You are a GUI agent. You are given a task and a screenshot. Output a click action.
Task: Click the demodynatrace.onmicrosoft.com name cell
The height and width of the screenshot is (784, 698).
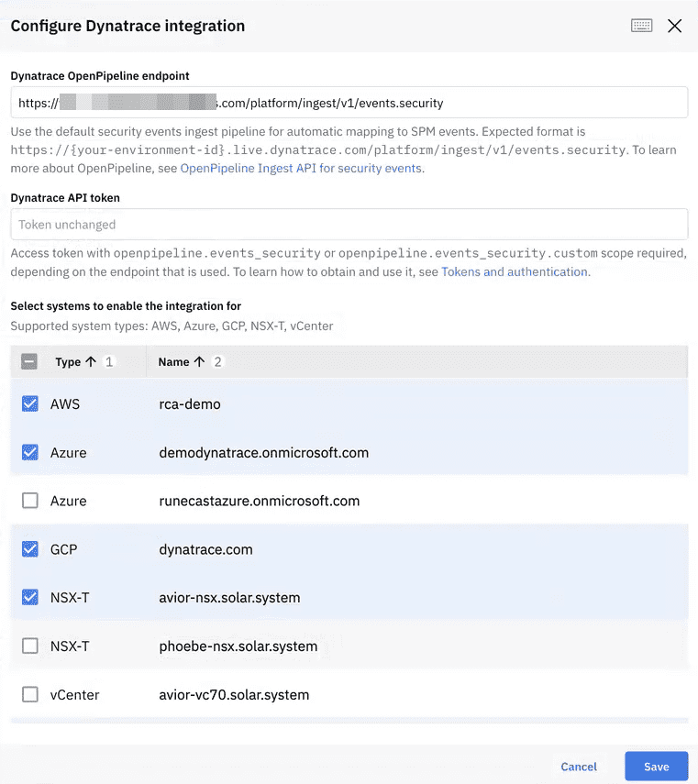click(263, 452)
